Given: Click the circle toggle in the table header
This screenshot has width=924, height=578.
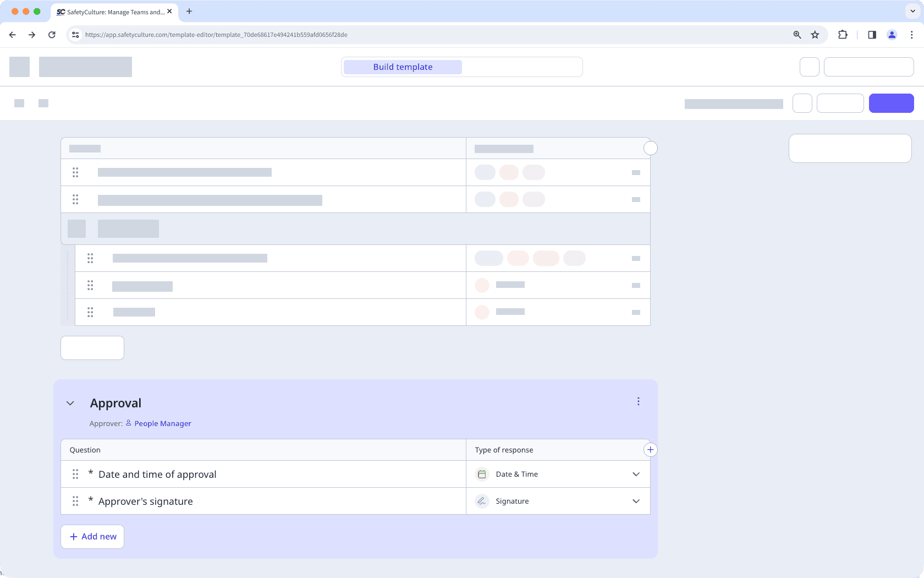Looking at the screenshot, I should tap(650, 148).
